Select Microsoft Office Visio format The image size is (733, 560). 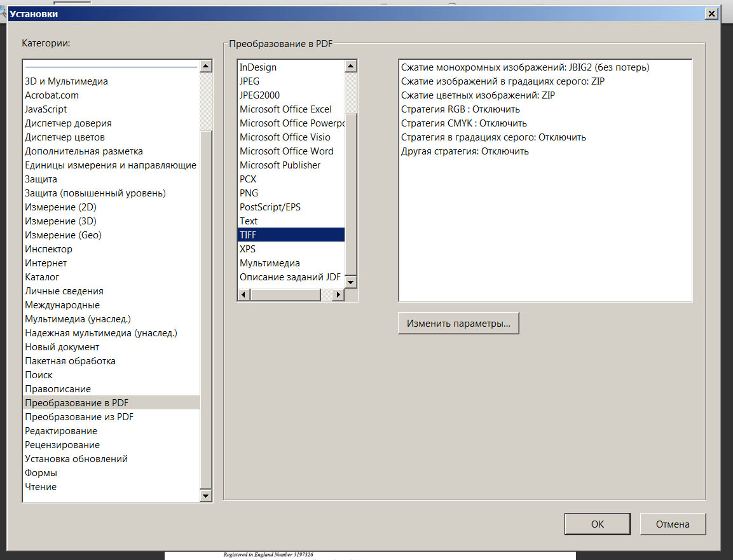291,137
